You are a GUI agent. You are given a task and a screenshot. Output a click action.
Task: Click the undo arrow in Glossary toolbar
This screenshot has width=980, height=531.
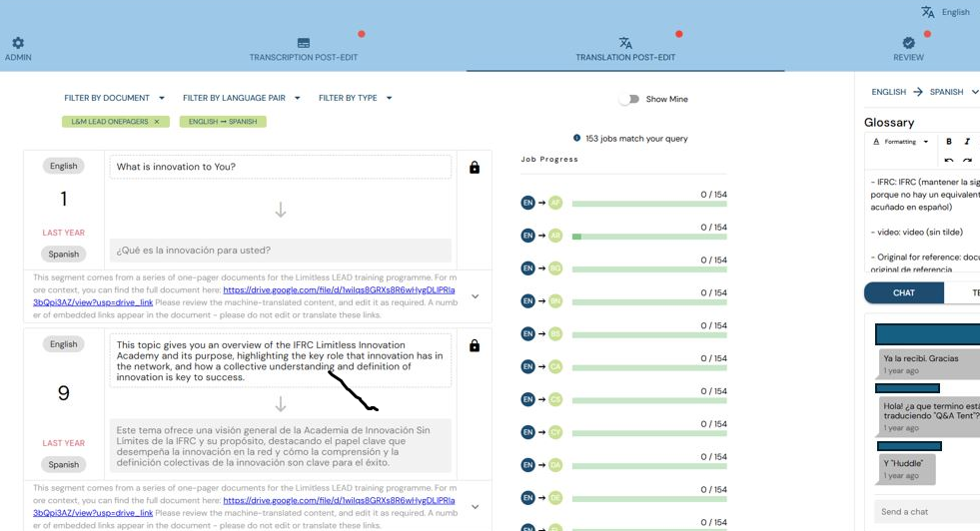point(949,160)
